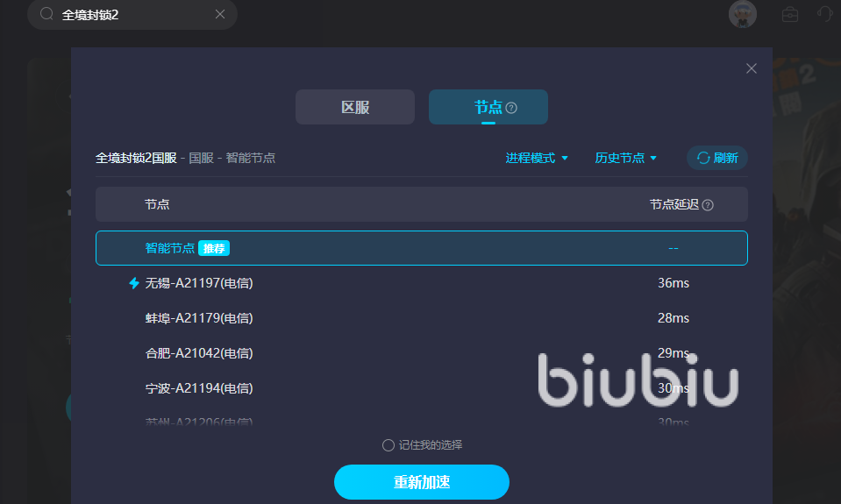Select the 蚌埠-A21179(电信) node
Viewport: 841px width, 504px height.
point(422,318)
